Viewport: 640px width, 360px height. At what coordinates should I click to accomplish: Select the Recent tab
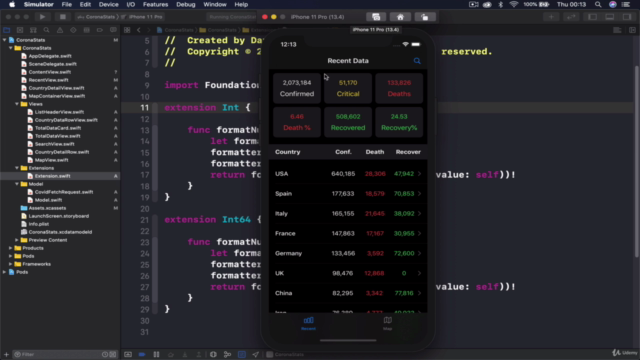(x=308, y=323)
